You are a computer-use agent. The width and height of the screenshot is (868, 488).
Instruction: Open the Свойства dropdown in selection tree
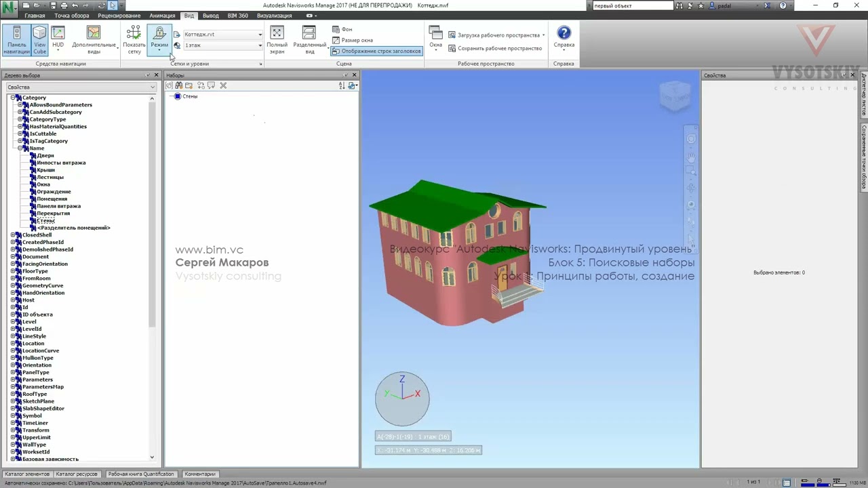(81, 87)
